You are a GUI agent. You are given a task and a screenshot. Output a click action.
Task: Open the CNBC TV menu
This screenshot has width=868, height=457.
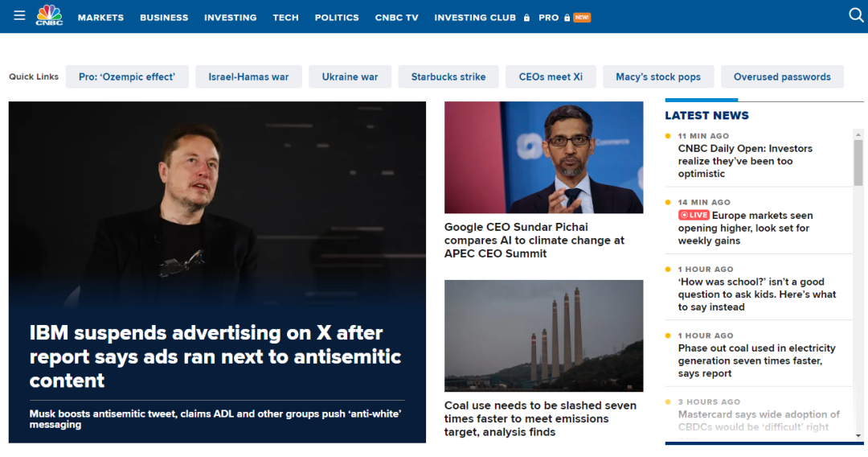point(396,18)
